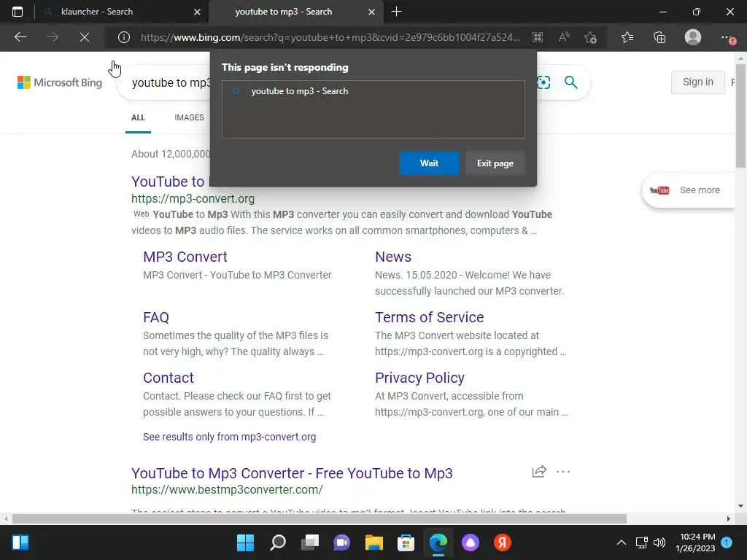This screenshot has height=560, width=747.
Task: Click the vertical page scrollbar
Action: [741, 117]
